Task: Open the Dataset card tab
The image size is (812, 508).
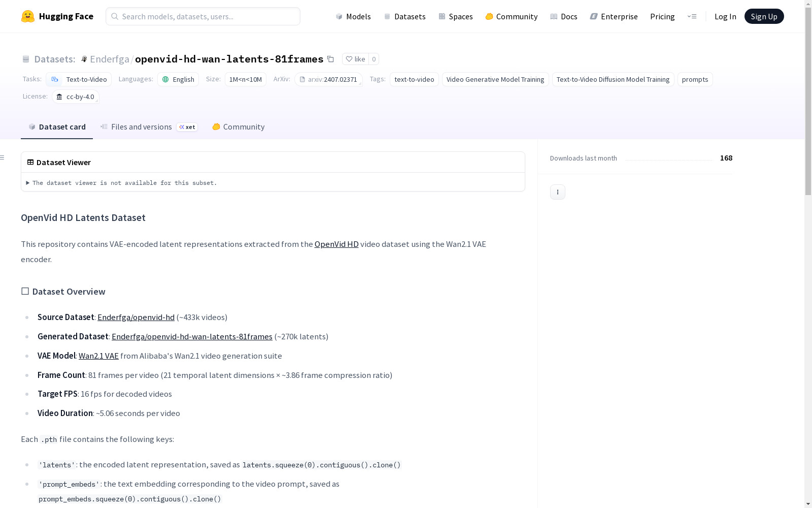Action: [57, 127]
